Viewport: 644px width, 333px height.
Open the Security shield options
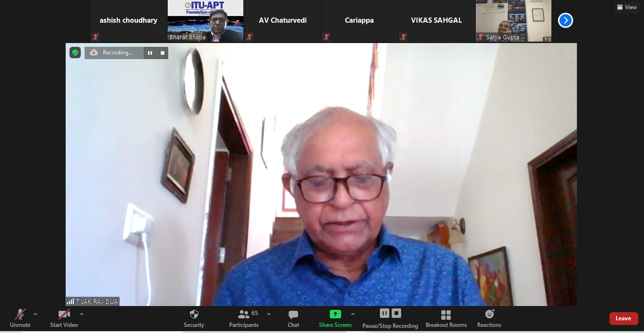click(x=194, y=318)
